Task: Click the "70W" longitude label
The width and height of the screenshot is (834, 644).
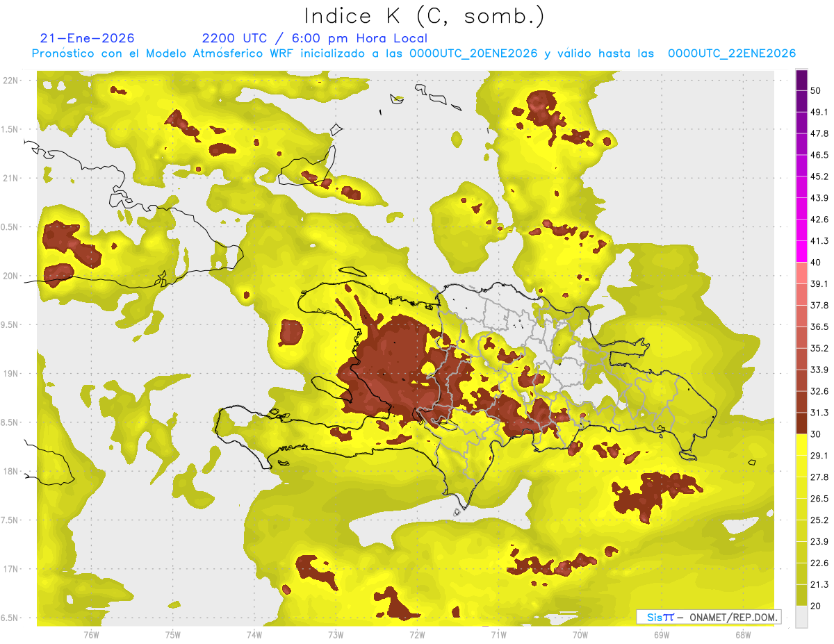Action: 580,634
